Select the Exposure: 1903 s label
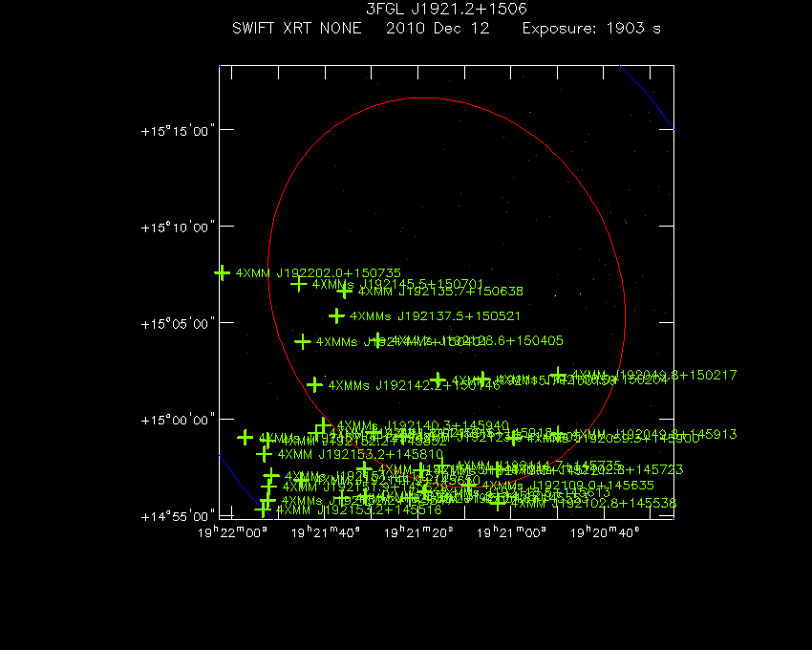The image size is (812, 650). [x=591, y=28]
